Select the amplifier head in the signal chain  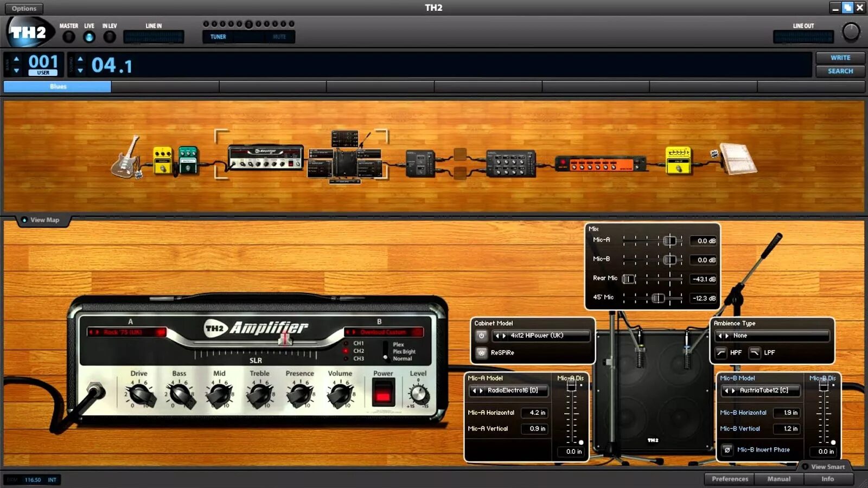pyautogui.click(x=265, y=158)
